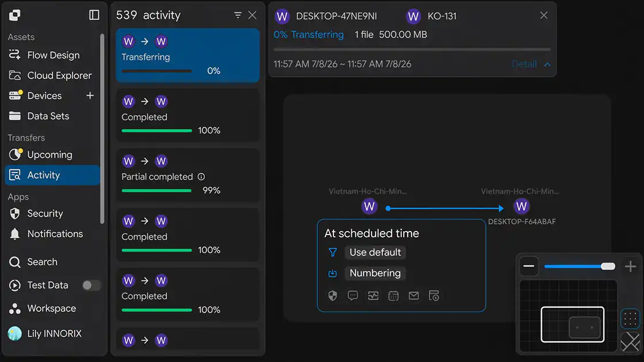Click the chat bubble icon in flow card
This screenshot has width=644, height=362.
click(x=353, y=295)
